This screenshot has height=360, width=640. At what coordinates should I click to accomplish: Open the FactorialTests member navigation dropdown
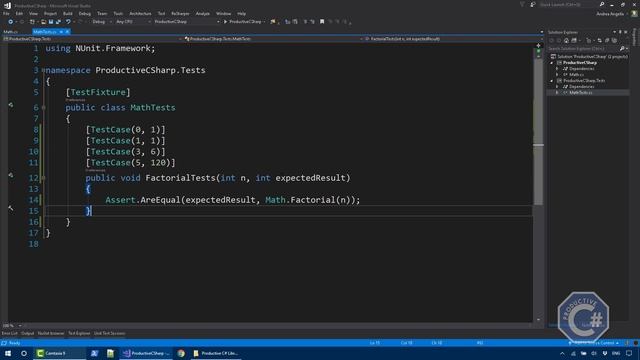tap(452, 39)
